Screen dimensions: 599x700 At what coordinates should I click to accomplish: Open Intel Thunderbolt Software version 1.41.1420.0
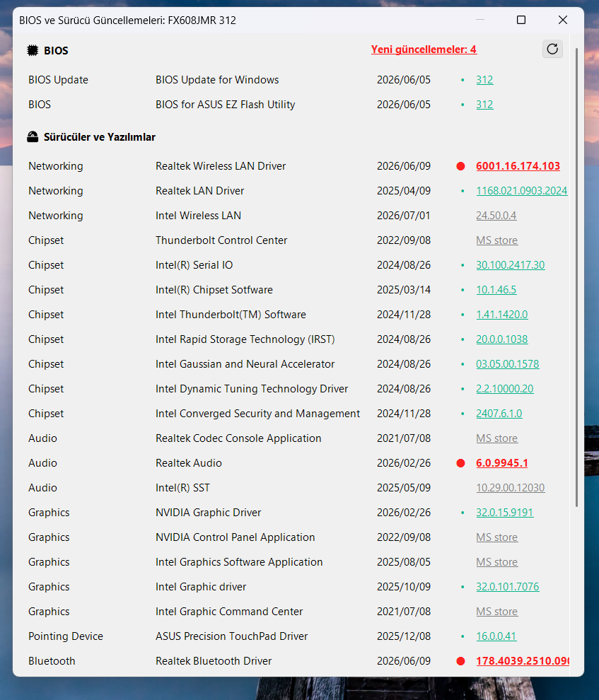point(501,315)
